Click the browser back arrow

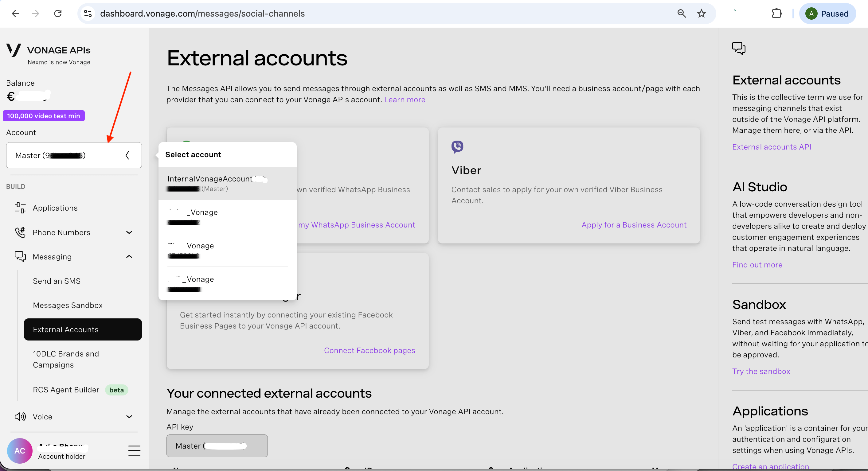pos(15,14)
